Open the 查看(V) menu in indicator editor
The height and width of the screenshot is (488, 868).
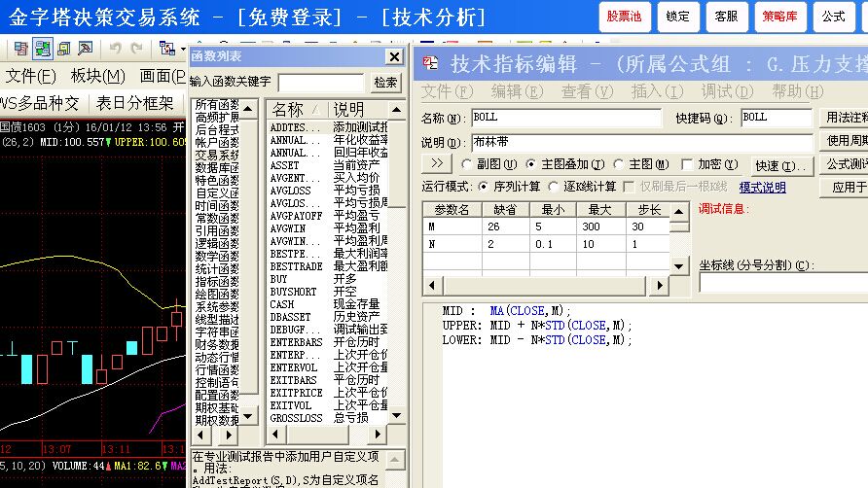tap(588, 91)
